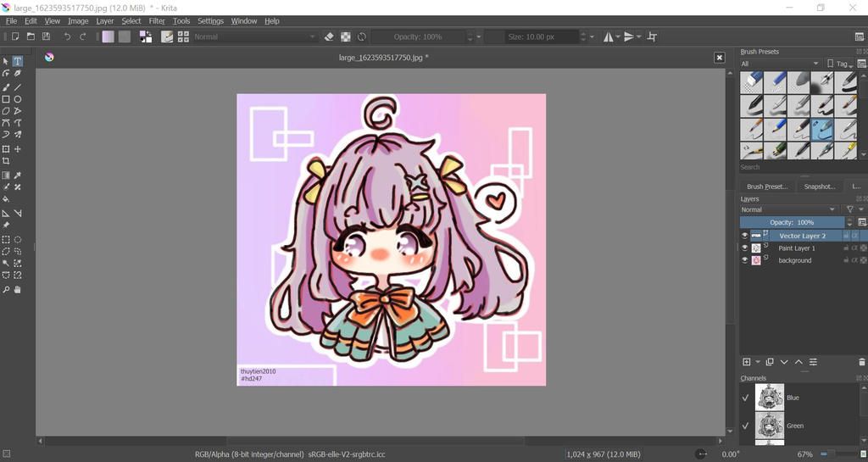Choose the Assistant tool
This screenshot has height=462, width=868.
click(6, 213)
